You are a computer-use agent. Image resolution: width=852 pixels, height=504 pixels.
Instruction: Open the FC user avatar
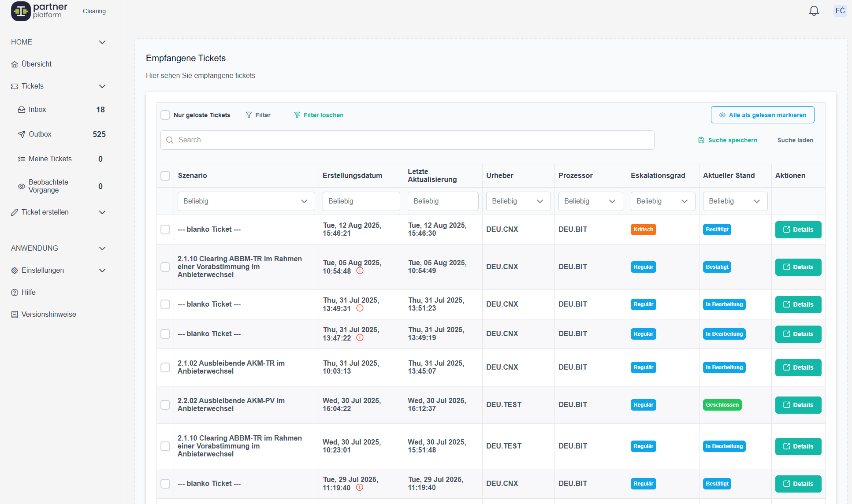point(840,11)
